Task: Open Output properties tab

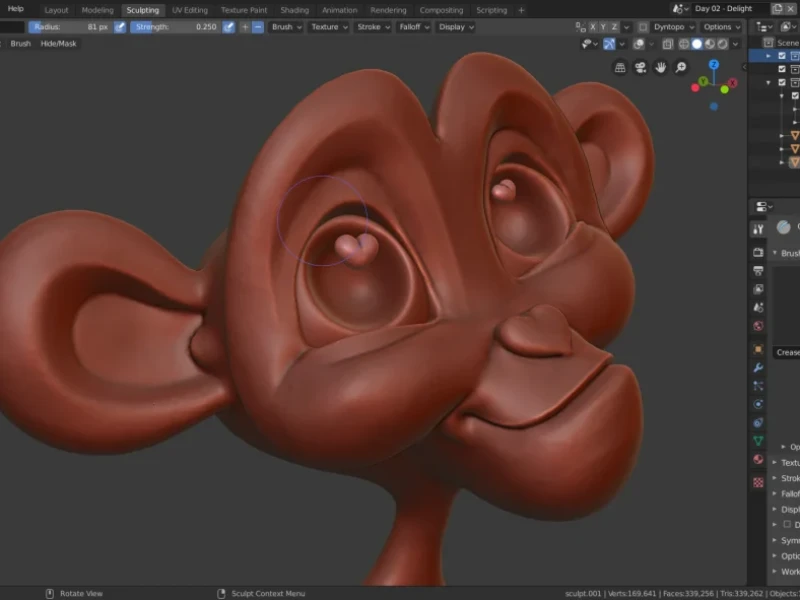Action: (x=758, y=271)
